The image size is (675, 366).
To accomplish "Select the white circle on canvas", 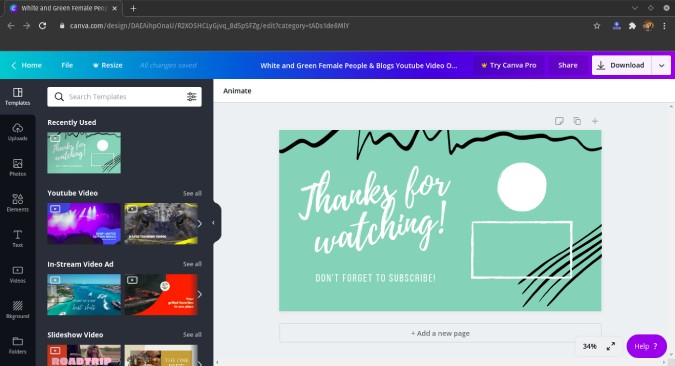I will (x=522, y=187).
